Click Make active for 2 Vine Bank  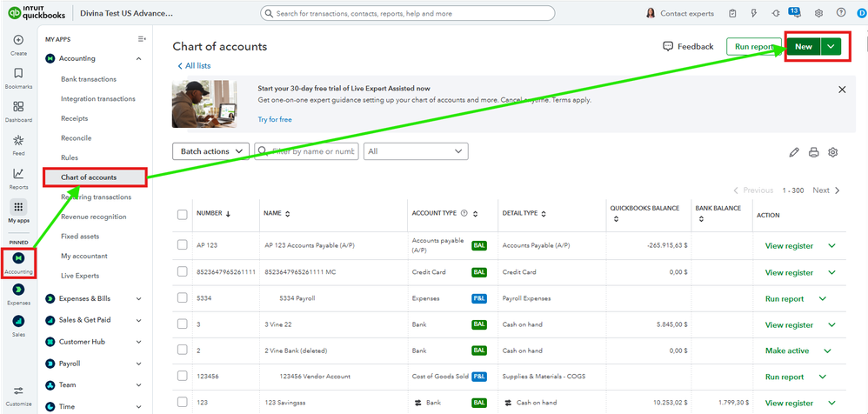[x=786, y=351]
